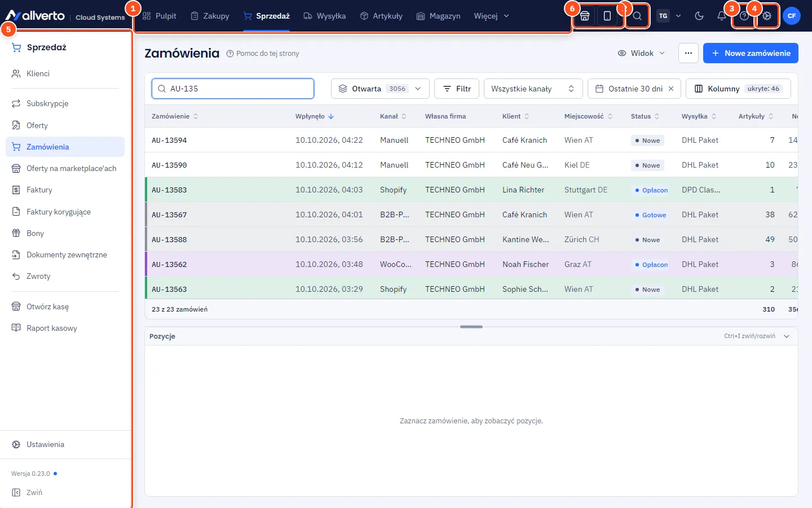Click the Nowe zamówienie button

pyautogui.click(x=751, y=53)
